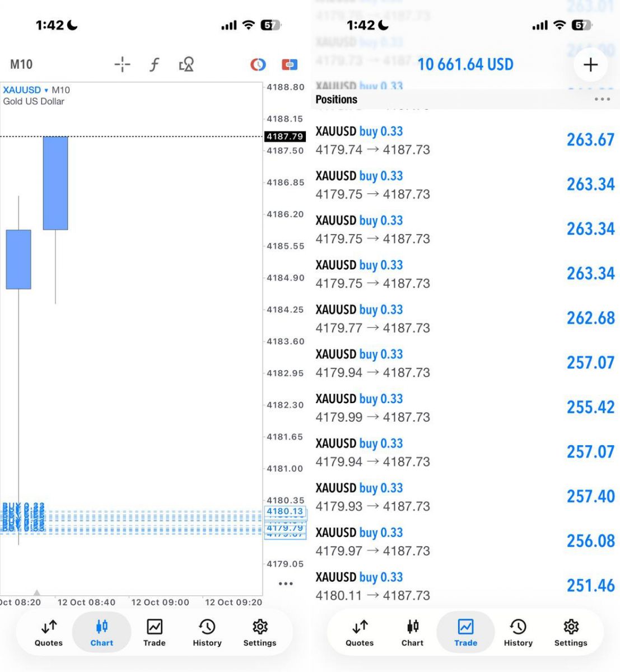Screen dimensions: 620x672
Task: Open Settings on the trade screen
Action: [571, 633]
